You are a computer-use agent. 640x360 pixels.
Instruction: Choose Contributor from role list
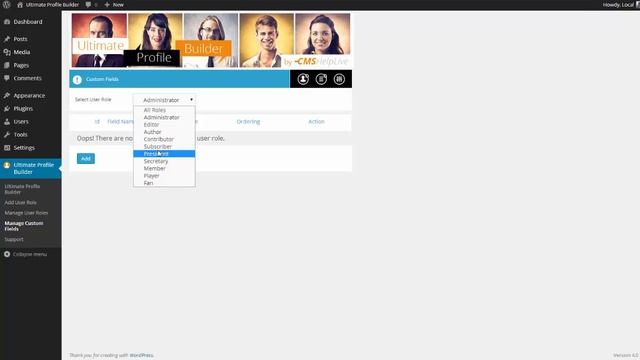pyautogui.click(x=164, y=139)
